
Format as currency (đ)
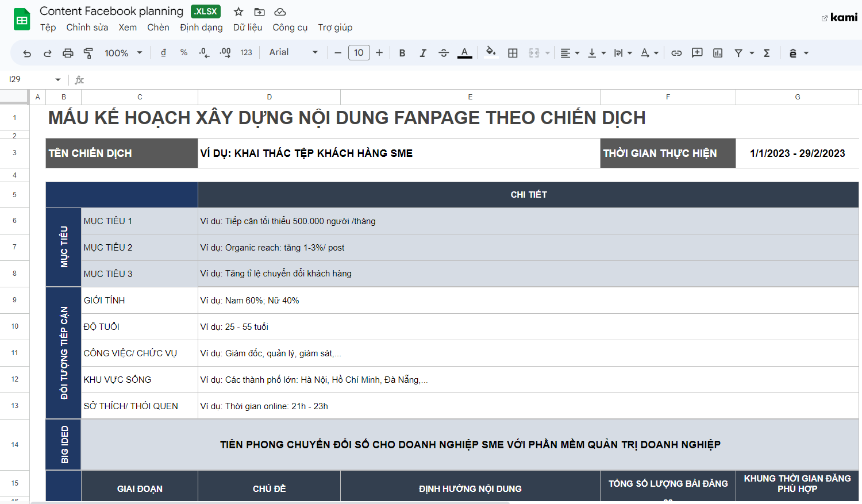point(163,53)
